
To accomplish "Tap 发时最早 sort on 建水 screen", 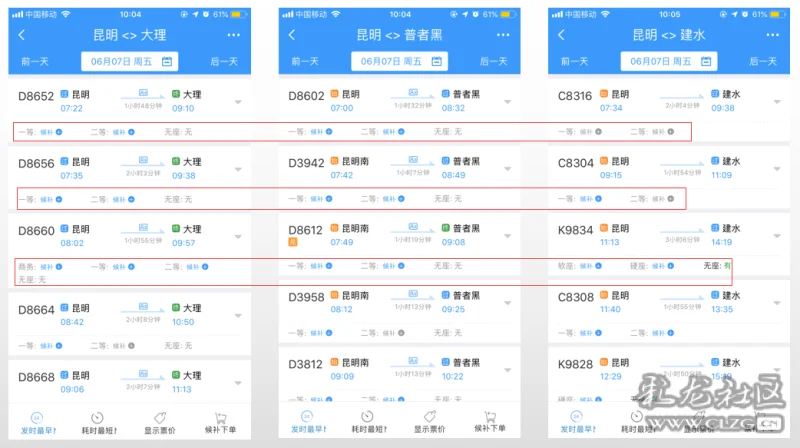I will pyautogui.click(x=577, y=423).
